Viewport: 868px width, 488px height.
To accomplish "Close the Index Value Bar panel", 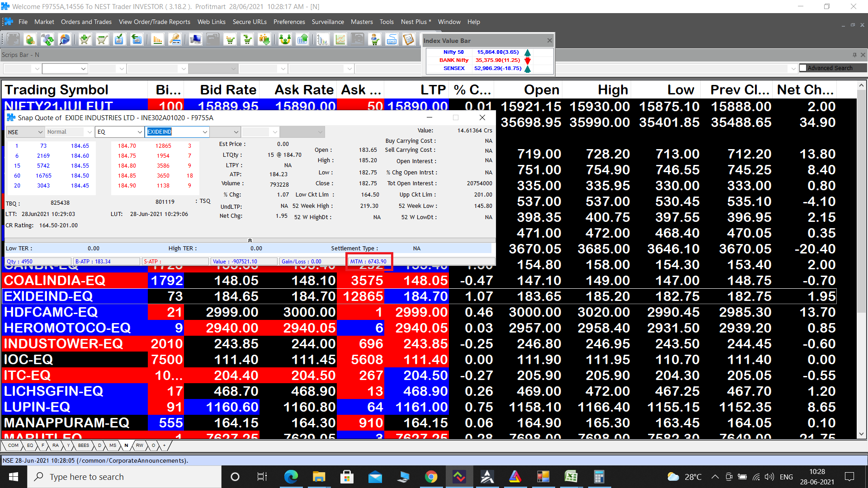I will pos(550,40).
